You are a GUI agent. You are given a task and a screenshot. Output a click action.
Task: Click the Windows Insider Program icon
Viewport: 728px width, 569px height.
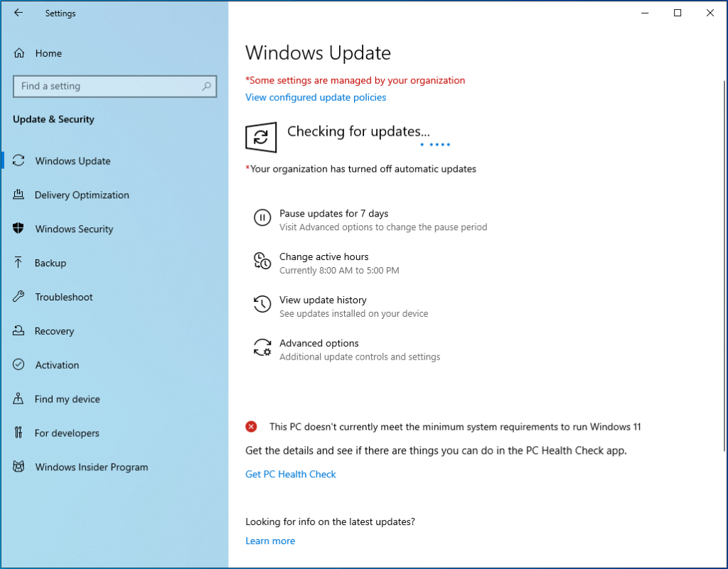pyautogui.click(x=18, y=467)
